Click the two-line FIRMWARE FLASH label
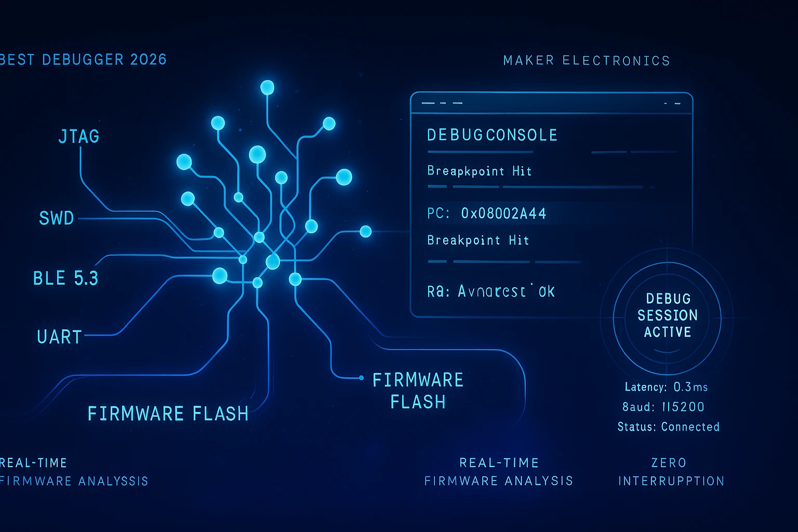 [418, 391]
